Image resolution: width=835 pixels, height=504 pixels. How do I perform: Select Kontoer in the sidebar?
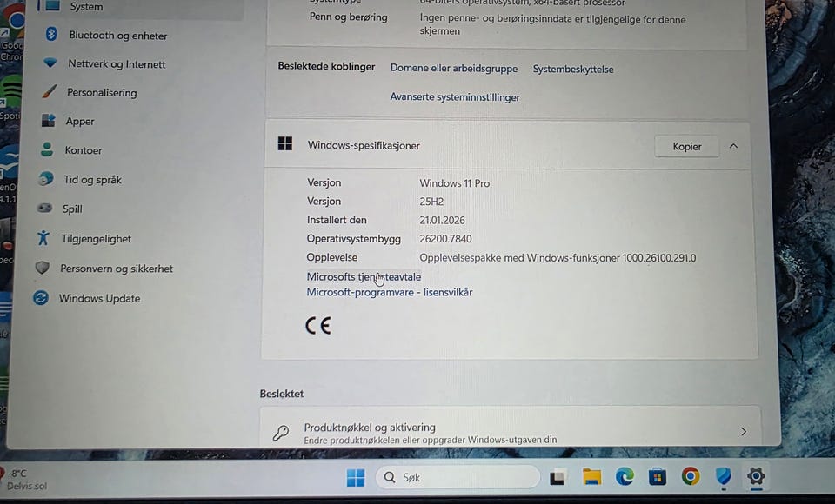coord(83,150)
